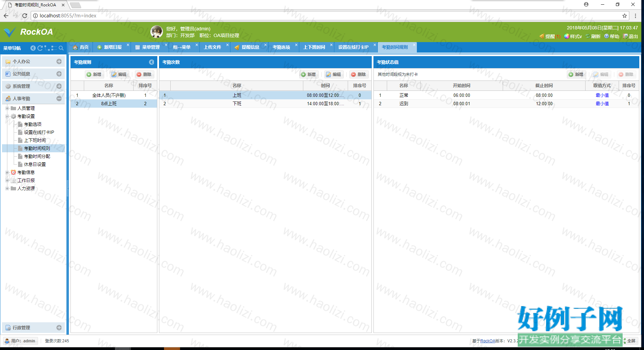Select the 迟到 status row
Viewport: 644px width, 350px height.
(506, 104)
